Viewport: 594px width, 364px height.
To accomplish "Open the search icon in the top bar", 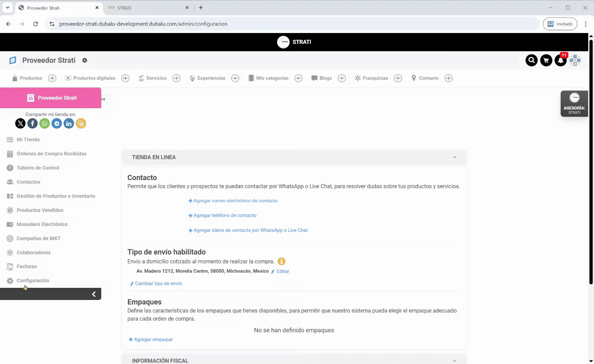I will [531, 60].
